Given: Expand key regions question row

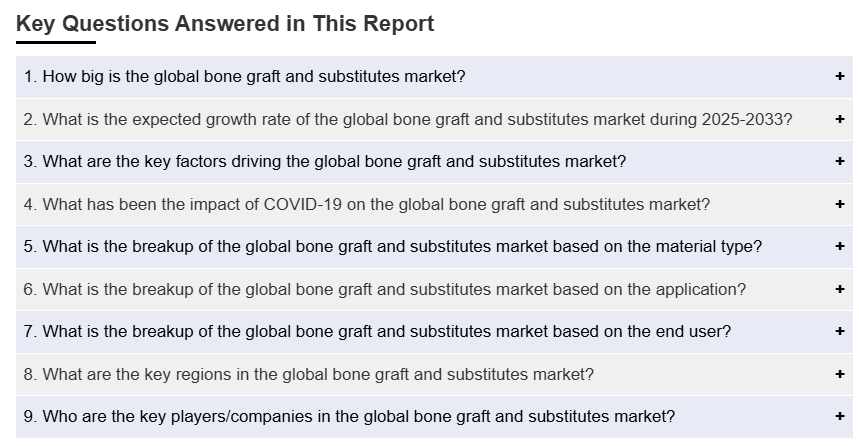Looking at the screenshot, I should (309, 375).
